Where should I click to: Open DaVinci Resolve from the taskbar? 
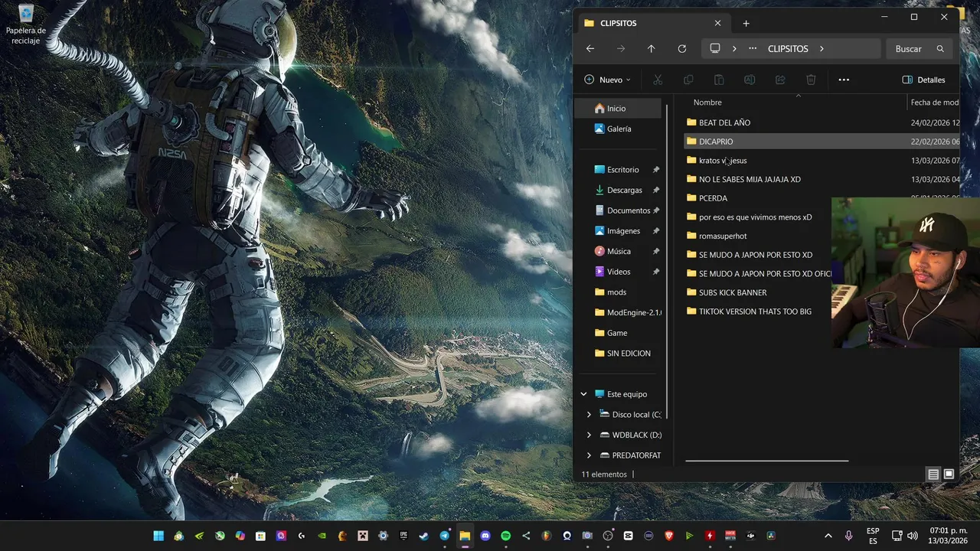click(771, 536)
